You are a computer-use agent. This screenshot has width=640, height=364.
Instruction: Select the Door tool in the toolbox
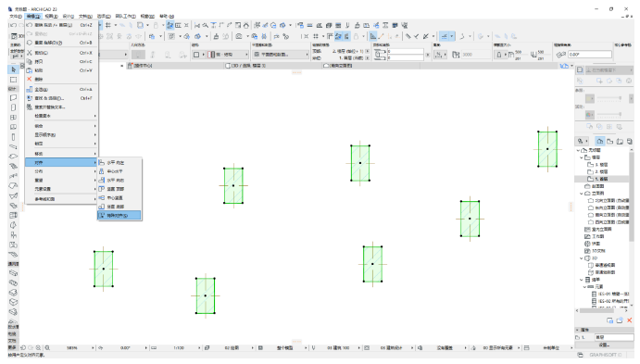click(13, 107)
